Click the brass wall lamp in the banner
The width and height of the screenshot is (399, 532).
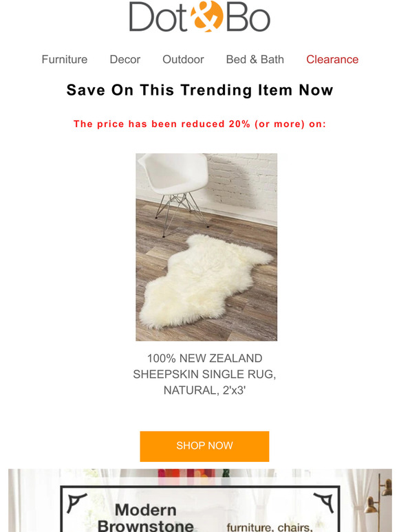378,499
